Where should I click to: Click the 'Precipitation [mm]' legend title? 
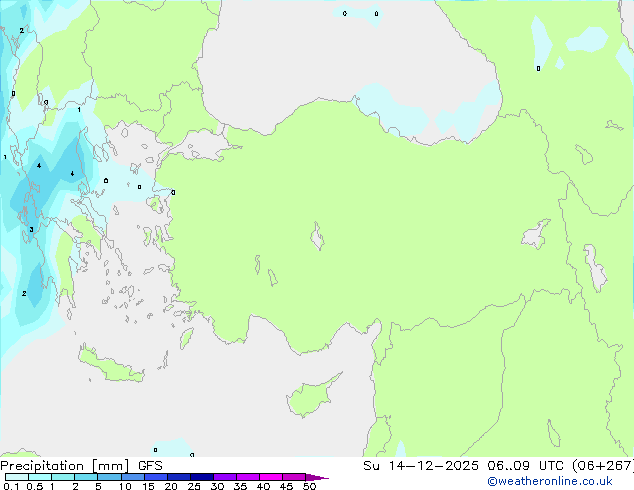coord(66,465)
